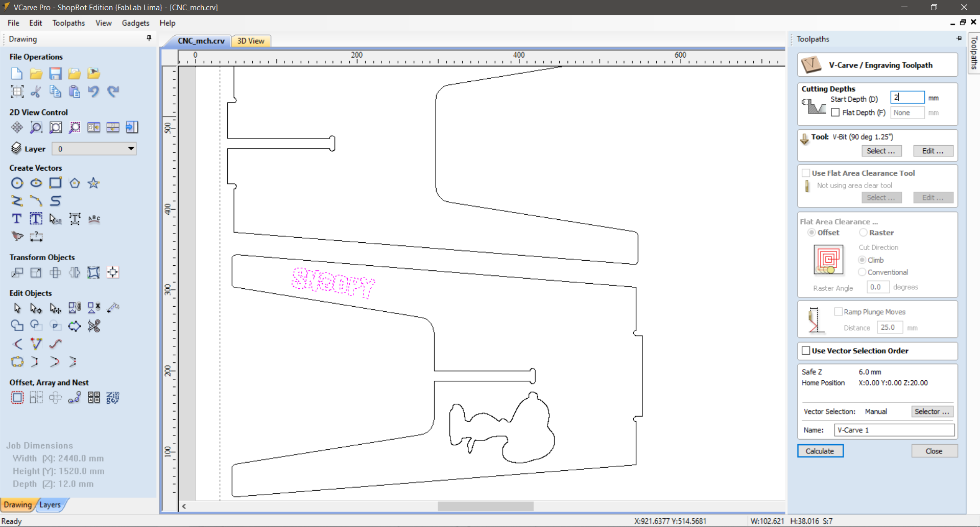This screenshot has height=527, width=980.
Task: Open the Edit menu
Action: pyautogui.click(x=36, y=23)
